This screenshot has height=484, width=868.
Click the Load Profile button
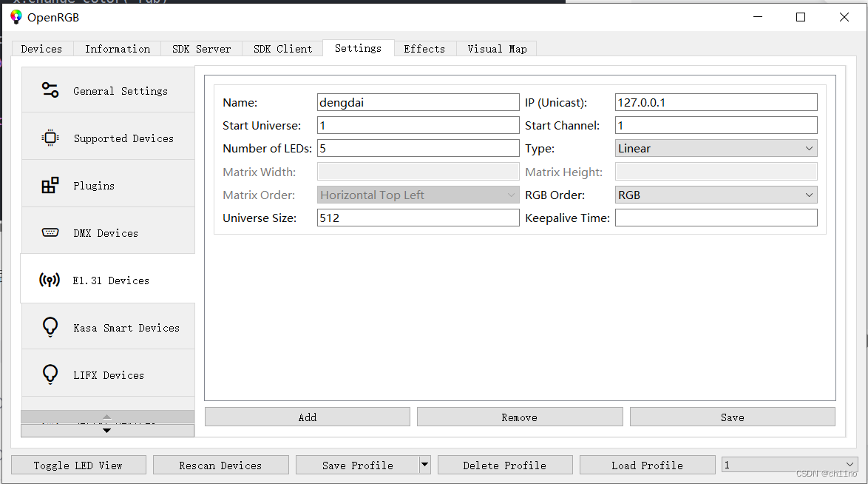click(647, 465)
